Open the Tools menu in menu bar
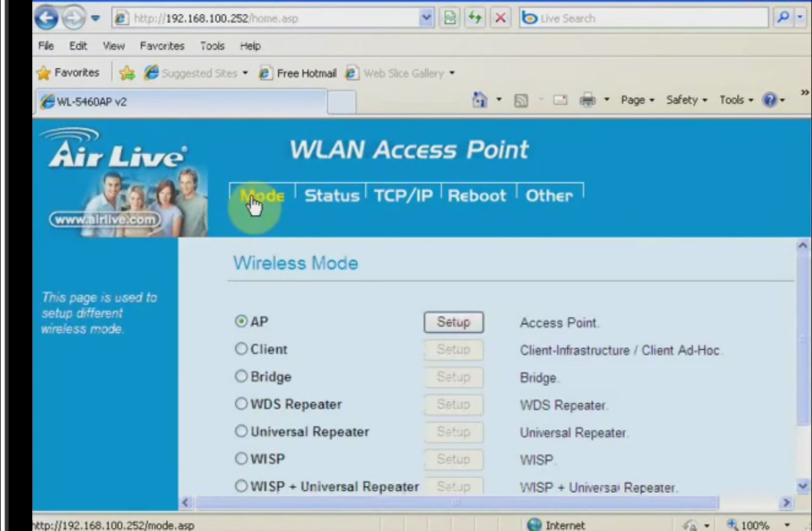The height and width of the screenshot is (531, 812). (212, 46)
